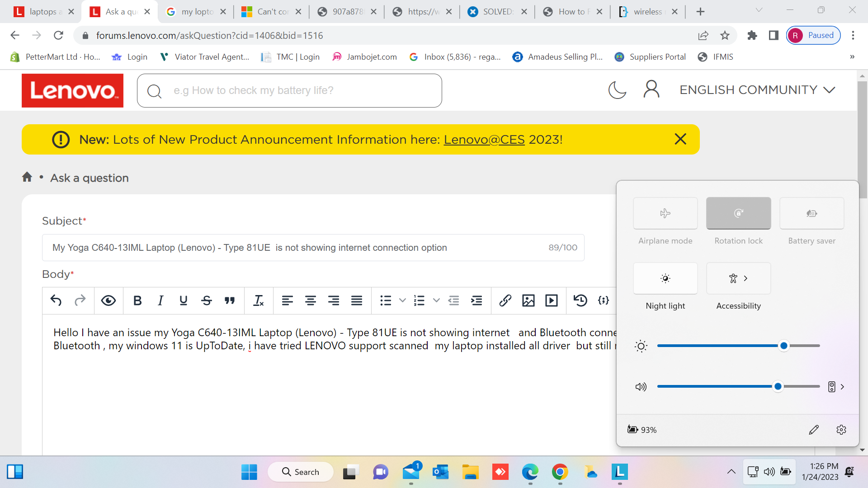Image resolution: width=868 pixels, height=488 pixels.
Task: Center align text
Action: pyautogui.click(x=311, y=300)
